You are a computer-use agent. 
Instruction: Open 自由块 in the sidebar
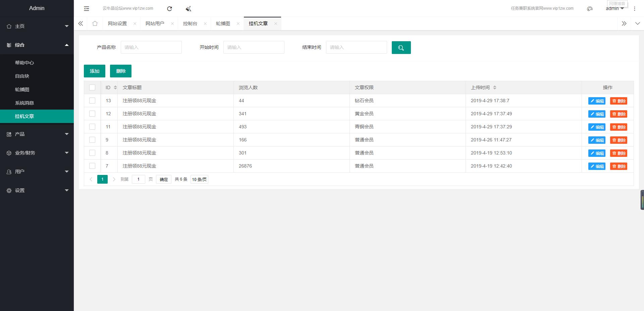pyautogui.click(x=37, y=76)
